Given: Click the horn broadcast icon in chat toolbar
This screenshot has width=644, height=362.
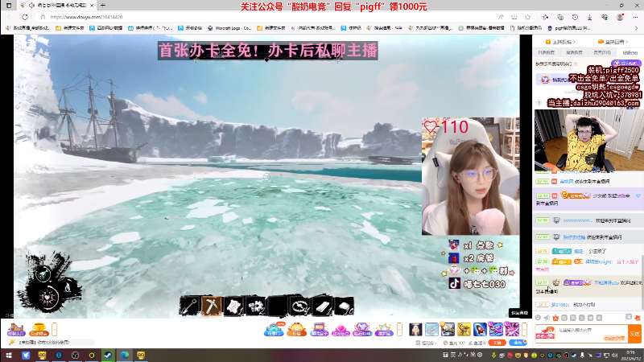Looking at the screenshot, I should click(547, 318).
